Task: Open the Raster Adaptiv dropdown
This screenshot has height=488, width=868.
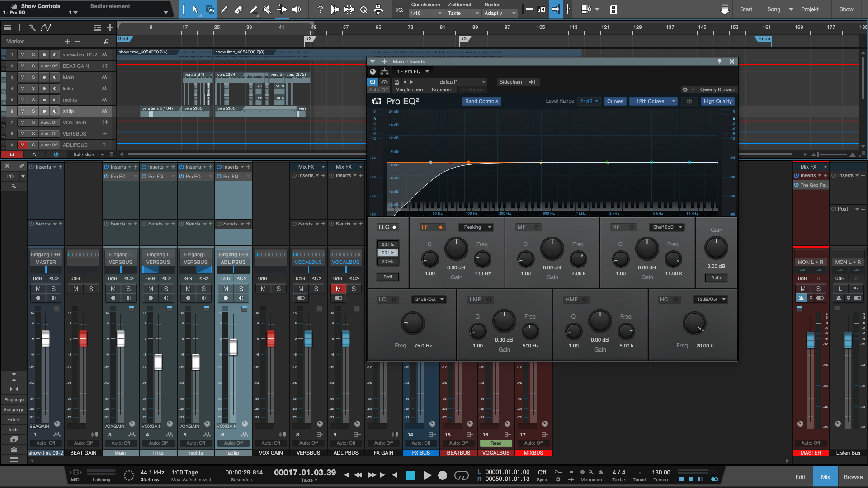Action: pos(500,14)
